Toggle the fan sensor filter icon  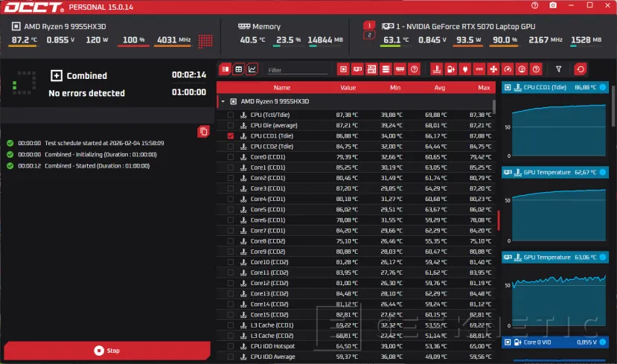tap(493, 69)
